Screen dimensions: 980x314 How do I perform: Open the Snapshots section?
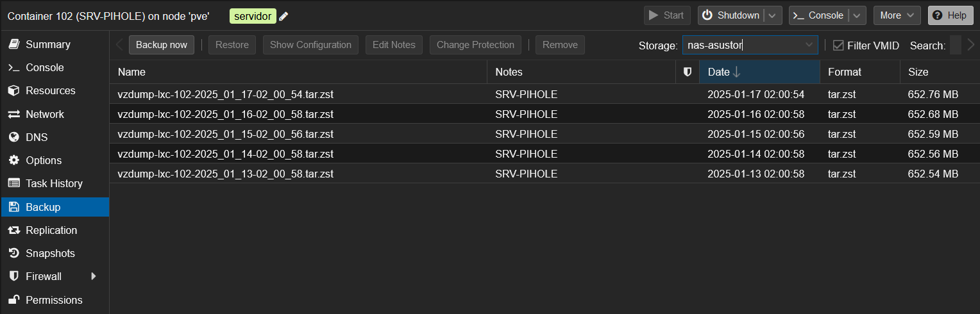pyautogui.click(x=50, y=253)
